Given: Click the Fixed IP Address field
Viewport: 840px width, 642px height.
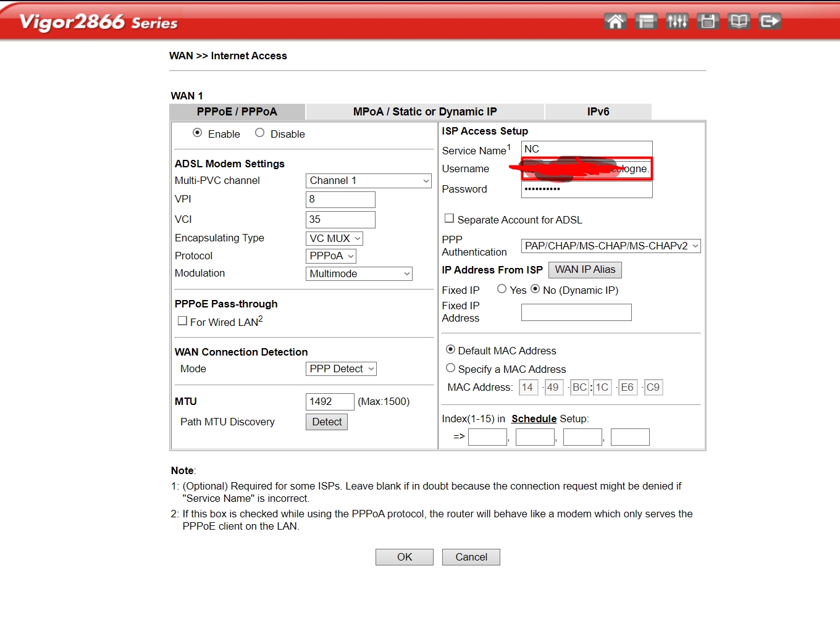Looking at the screenshot, I should click(x=576, y=312).
